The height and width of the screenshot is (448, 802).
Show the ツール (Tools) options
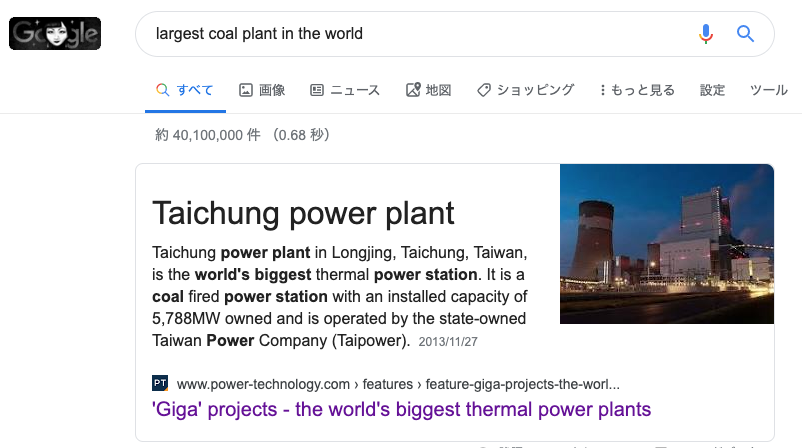(769, 90)
